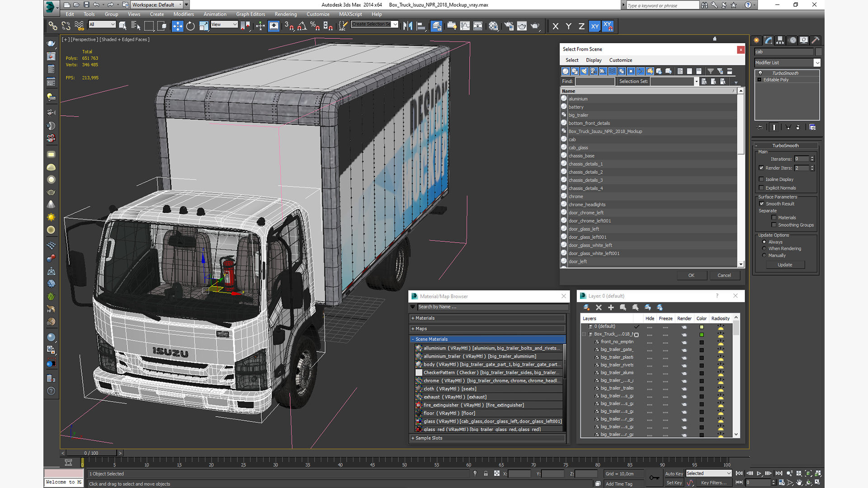Open the selection filter All dropdown
Screen dimensions: 868x488
[102, 24]
